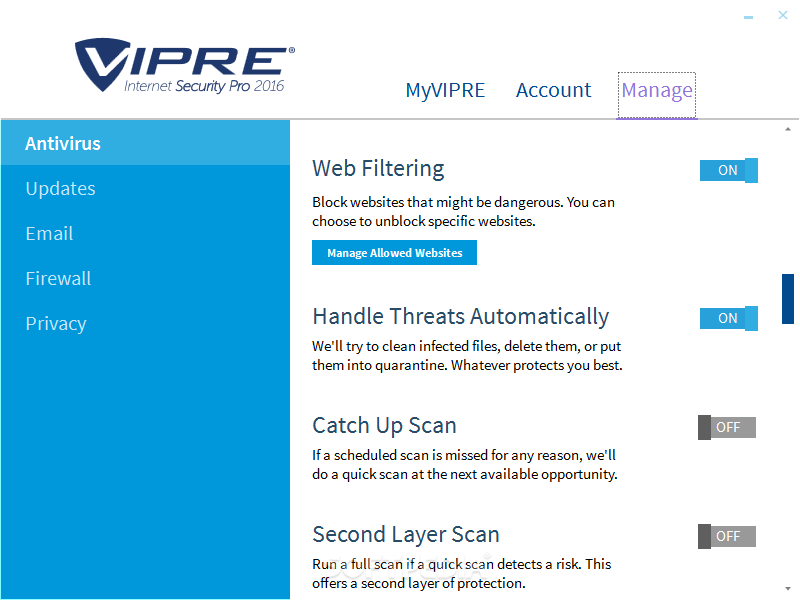The height and width of the screenshot is (600, 800).
Task: Click the VIPRE Internet Security logo
Action: [x=185, y=65]
